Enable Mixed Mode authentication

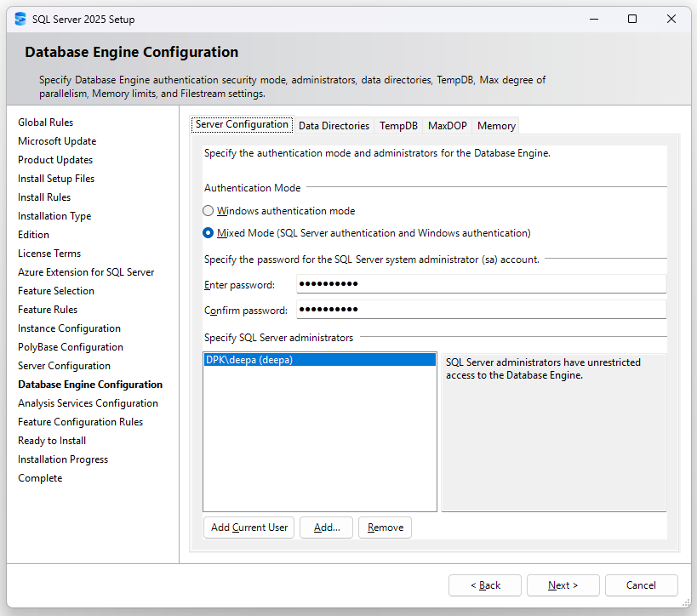tap(208, 231)
